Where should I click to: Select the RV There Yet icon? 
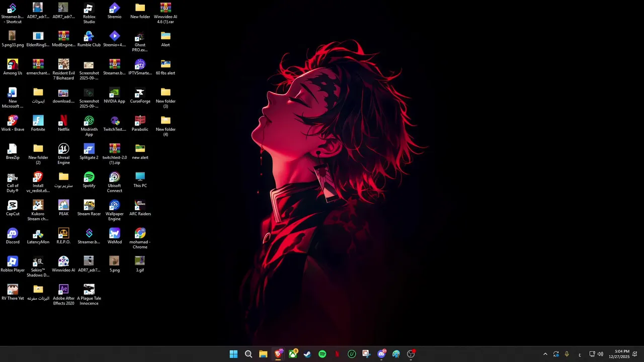coord(13,293)
